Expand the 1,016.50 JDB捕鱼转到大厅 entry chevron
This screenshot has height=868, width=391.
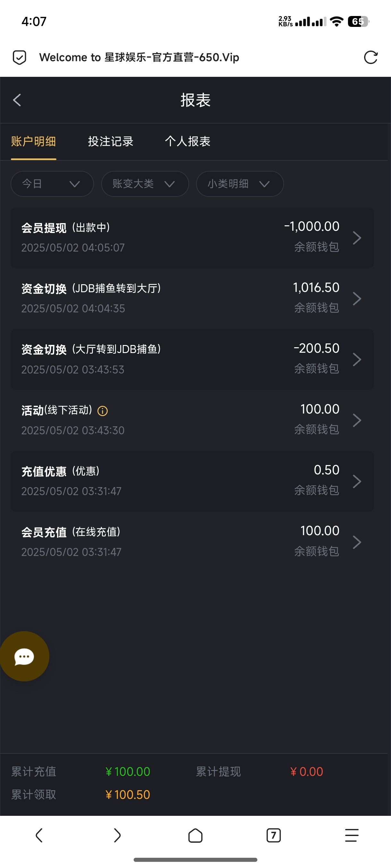point(357,299)
